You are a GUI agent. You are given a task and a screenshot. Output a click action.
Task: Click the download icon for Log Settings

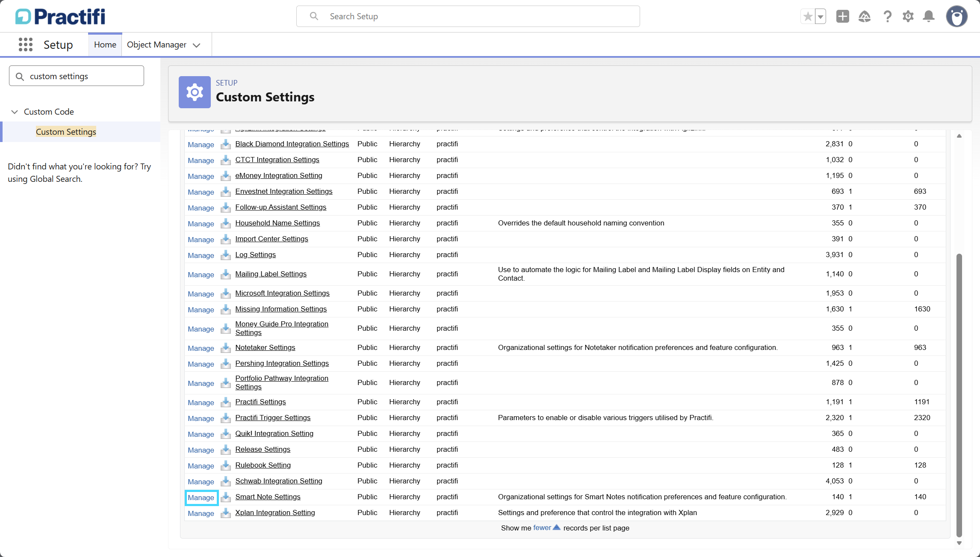tap(226, 255)
